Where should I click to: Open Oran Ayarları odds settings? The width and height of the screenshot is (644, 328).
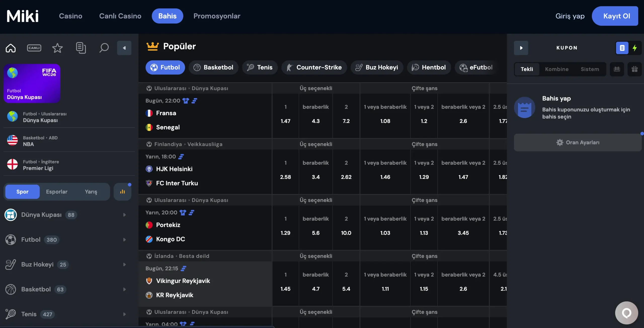[578, 142]
